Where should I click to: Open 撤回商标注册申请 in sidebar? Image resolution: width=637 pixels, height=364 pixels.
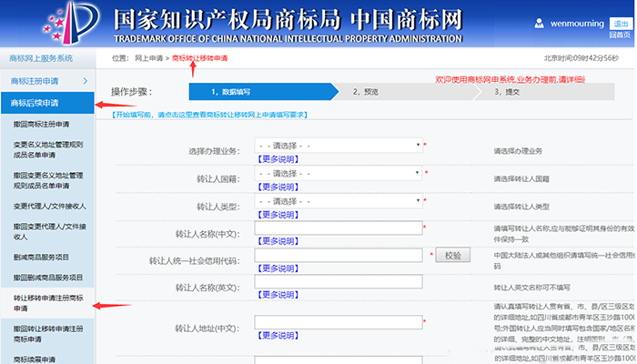click(41, 124)
